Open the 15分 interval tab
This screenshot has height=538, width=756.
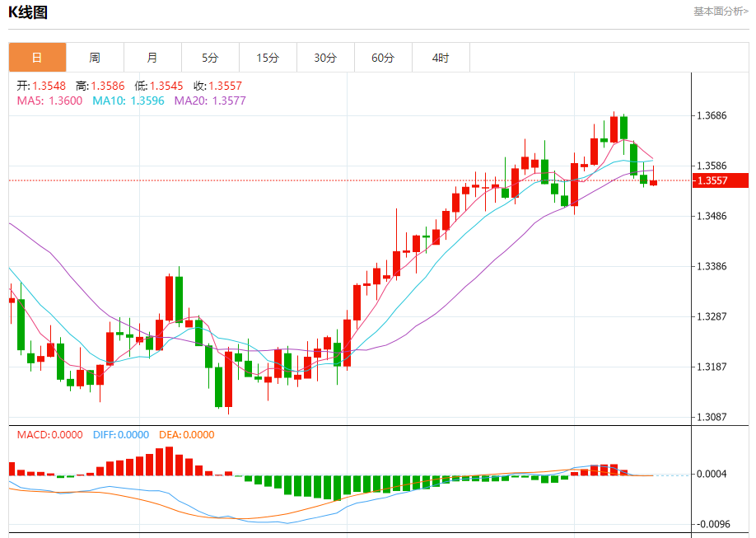[268, 58]
